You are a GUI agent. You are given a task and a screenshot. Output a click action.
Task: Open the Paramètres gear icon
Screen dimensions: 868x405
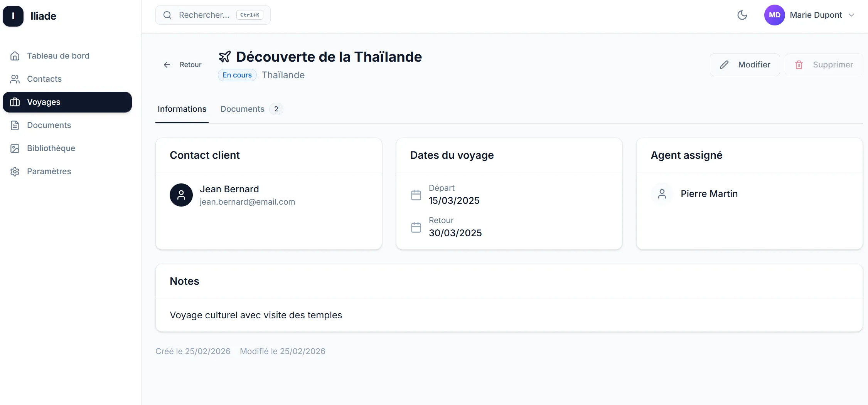pyautogui.click(x=15, y=171)
